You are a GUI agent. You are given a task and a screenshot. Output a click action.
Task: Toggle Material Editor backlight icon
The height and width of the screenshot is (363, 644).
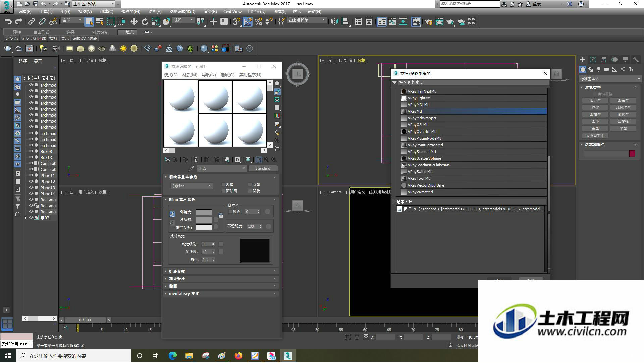(x=277, y=92)
